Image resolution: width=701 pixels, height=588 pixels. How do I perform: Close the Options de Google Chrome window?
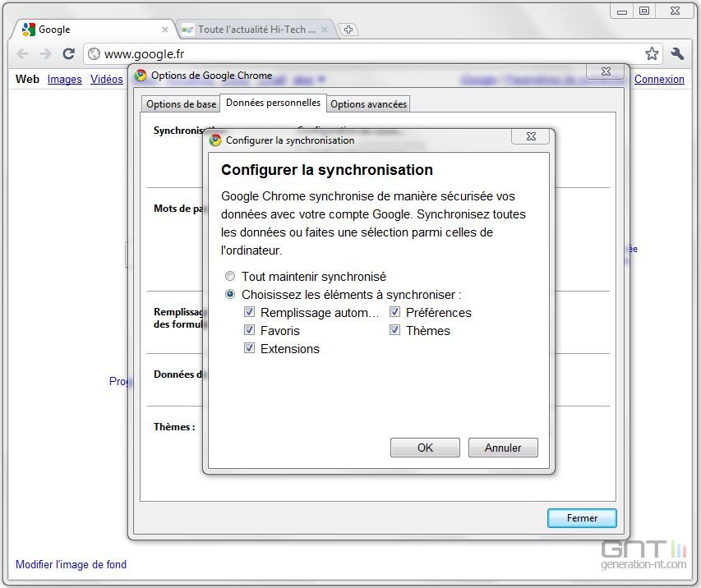tap(606, 71)
